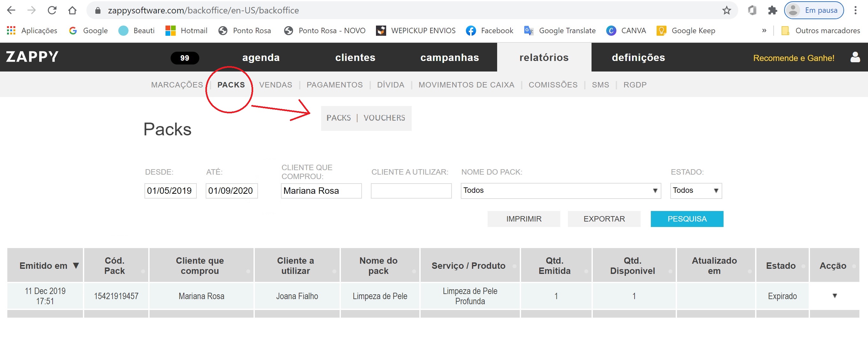Image resolution: width=868 pixels, height=347 pixels.
Task: Bookmark page with the star icon
Action: coord(726,11)
